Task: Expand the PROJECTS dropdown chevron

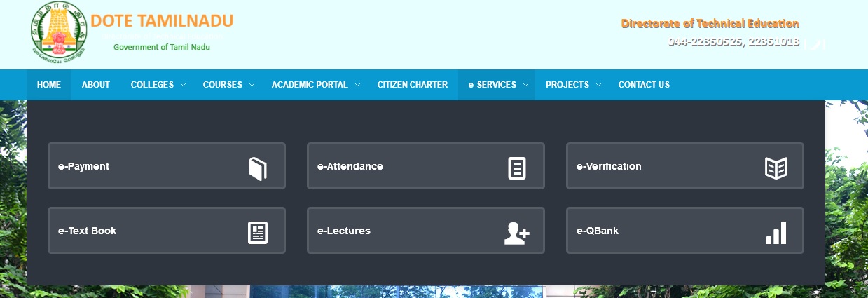Action: (598, 85)
